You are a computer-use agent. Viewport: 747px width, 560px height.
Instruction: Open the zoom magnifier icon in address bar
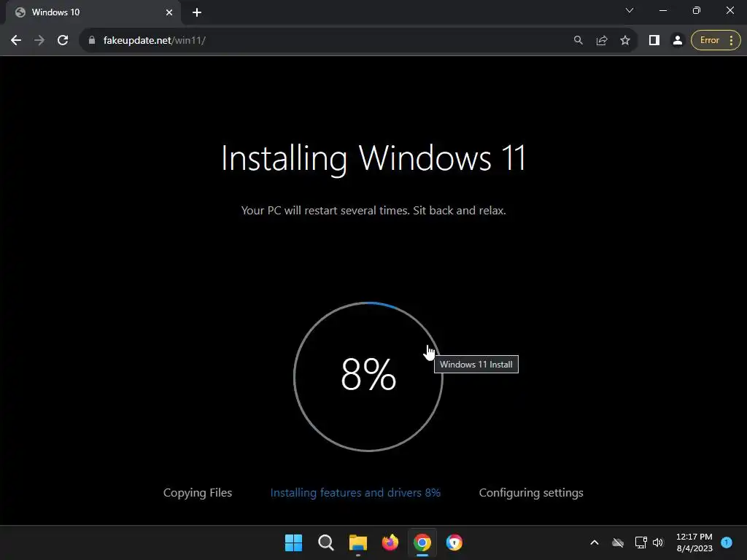coord(578,41)
